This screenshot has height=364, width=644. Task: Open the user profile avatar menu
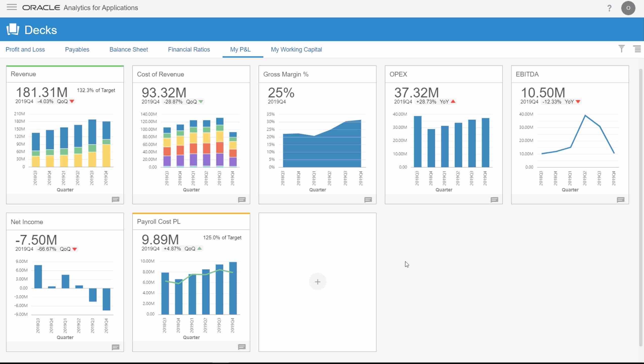point(628,8)
